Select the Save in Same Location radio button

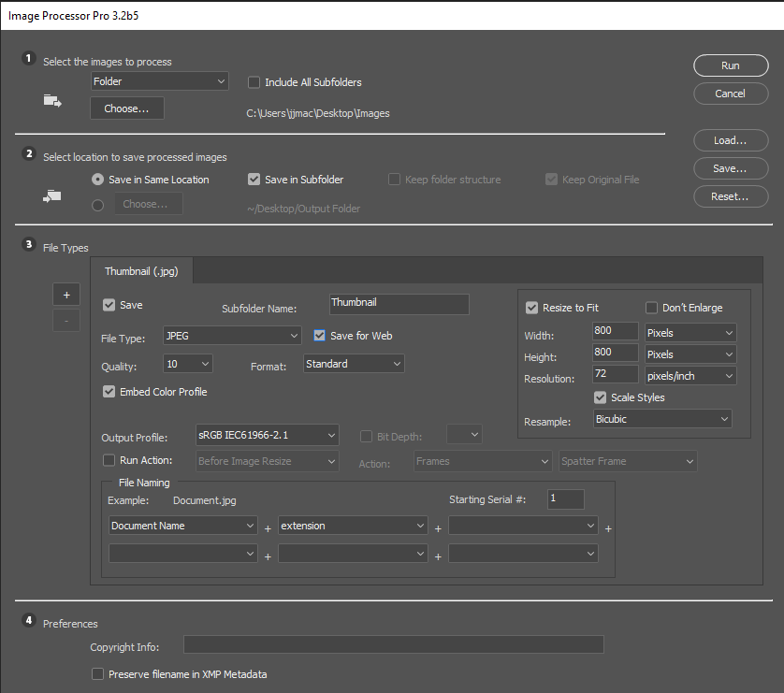[98, 180]
